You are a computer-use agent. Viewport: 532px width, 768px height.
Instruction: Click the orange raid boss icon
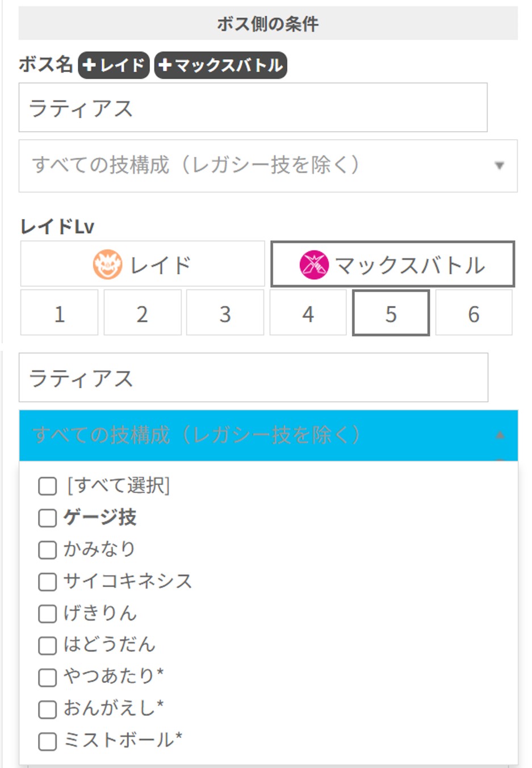tap(107, 265)
